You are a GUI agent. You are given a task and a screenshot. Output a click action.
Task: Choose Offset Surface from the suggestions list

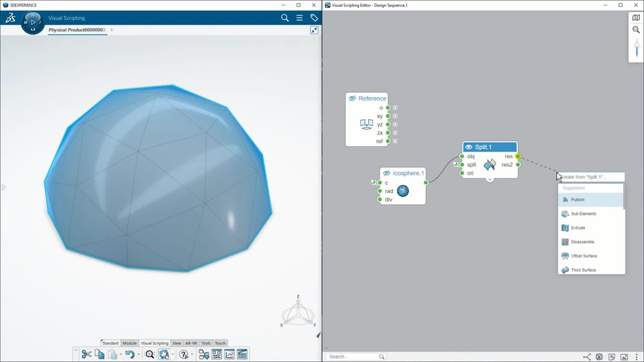click(590, 255)
